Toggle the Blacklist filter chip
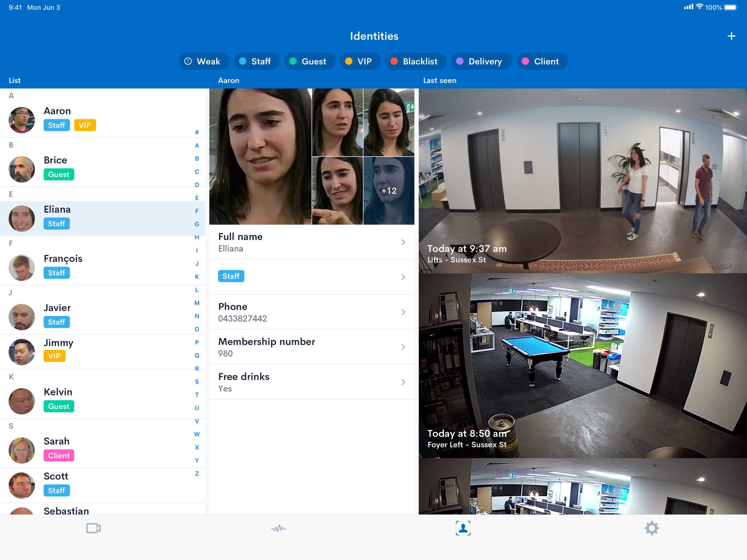This screenshot has width=747, height=560. point(416,61)
